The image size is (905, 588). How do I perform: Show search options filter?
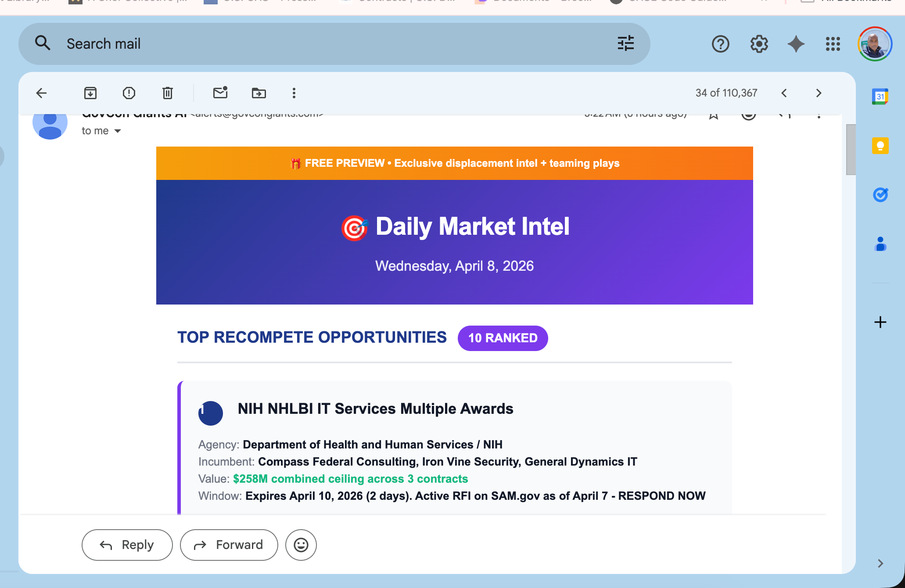[x=626, y=43]
